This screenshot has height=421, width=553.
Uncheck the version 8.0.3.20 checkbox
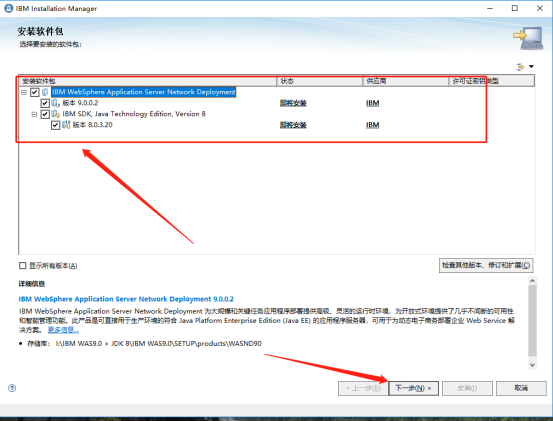point(55,125)
